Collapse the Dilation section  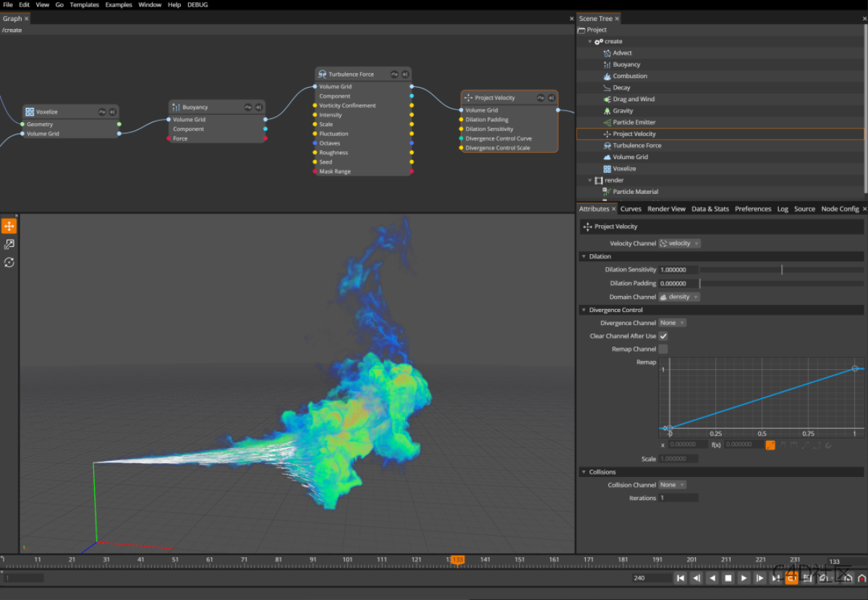click(x=584, y=256)
